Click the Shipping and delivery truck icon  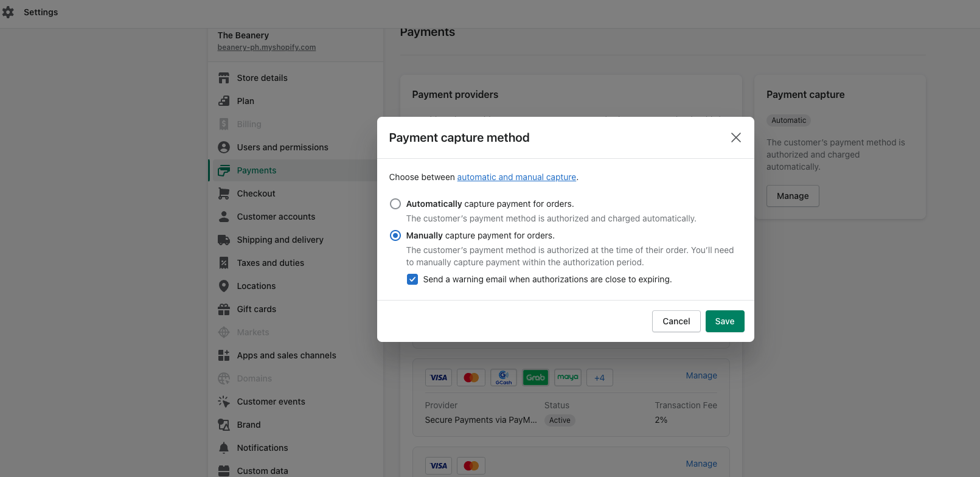[224, 240]
